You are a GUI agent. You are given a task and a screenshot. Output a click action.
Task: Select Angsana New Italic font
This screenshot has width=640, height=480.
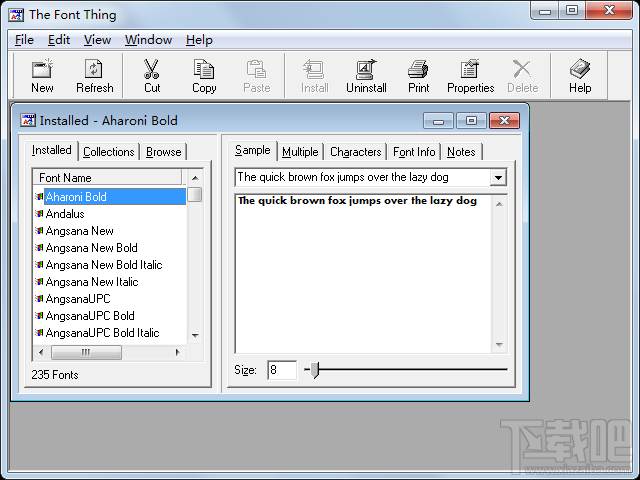tap(92, 282)
